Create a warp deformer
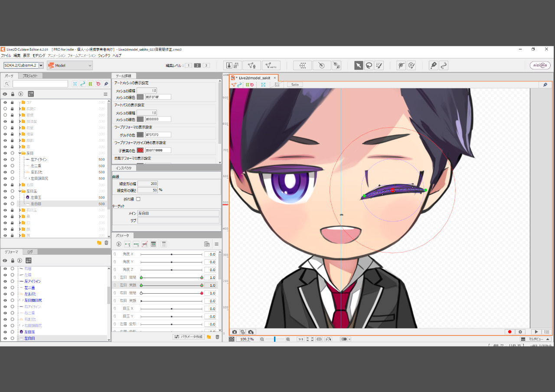The image size is (555, 392). [x=302, y=65]
